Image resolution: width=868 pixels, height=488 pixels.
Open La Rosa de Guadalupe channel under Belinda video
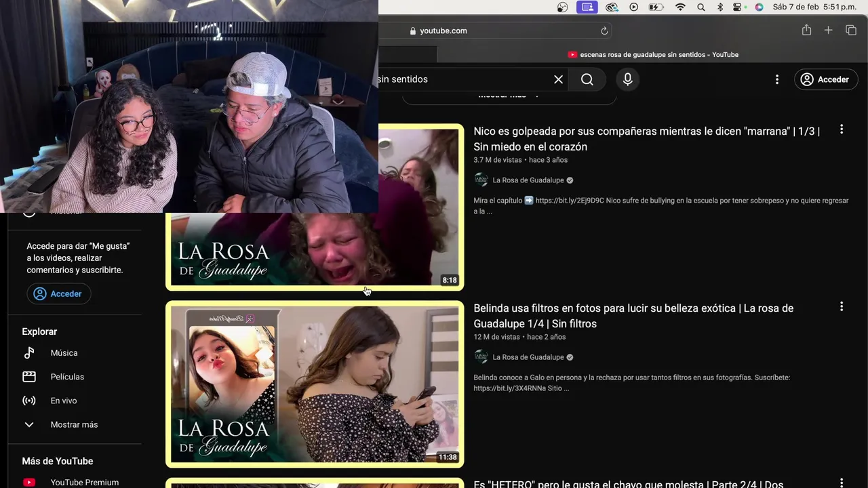point(528,357)
